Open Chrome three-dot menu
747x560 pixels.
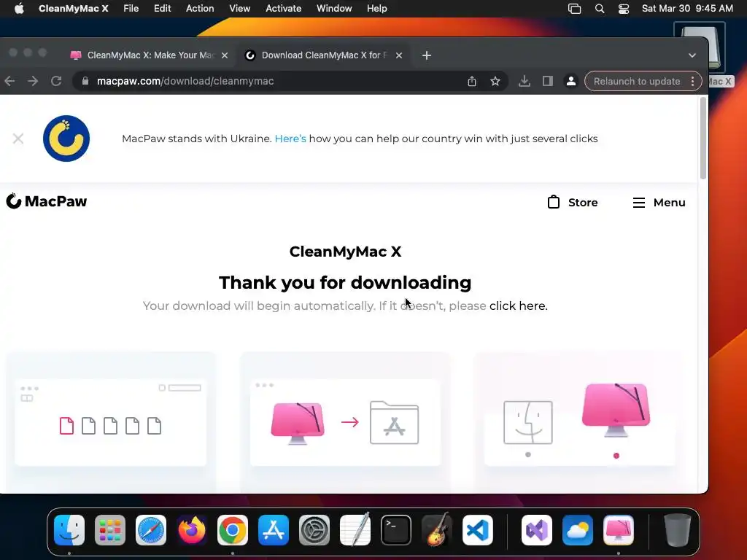(693, 82)
